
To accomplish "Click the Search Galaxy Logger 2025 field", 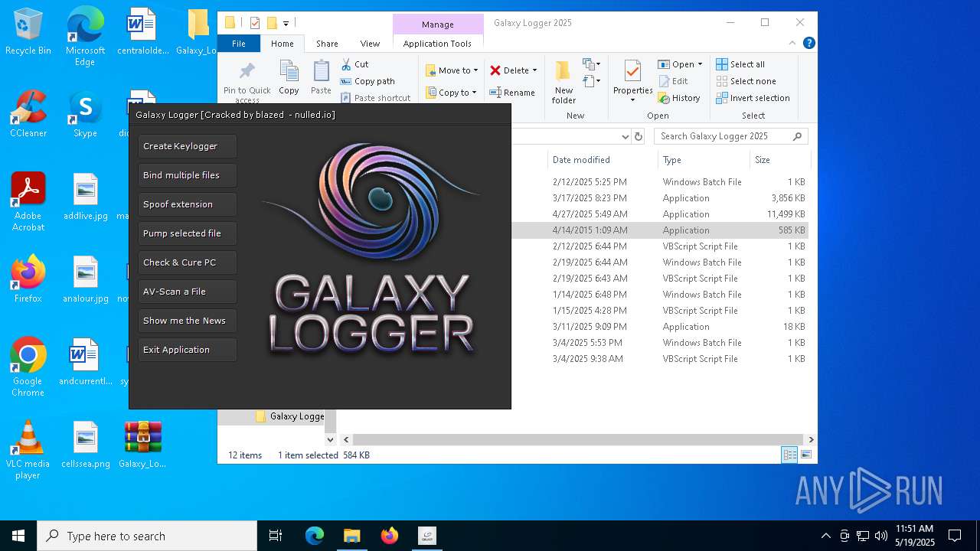I will click(x=730, y=136).
